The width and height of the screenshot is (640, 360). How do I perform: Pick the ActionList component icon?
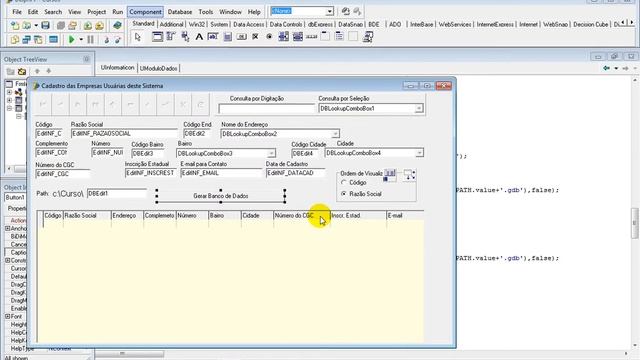[368, 37]
